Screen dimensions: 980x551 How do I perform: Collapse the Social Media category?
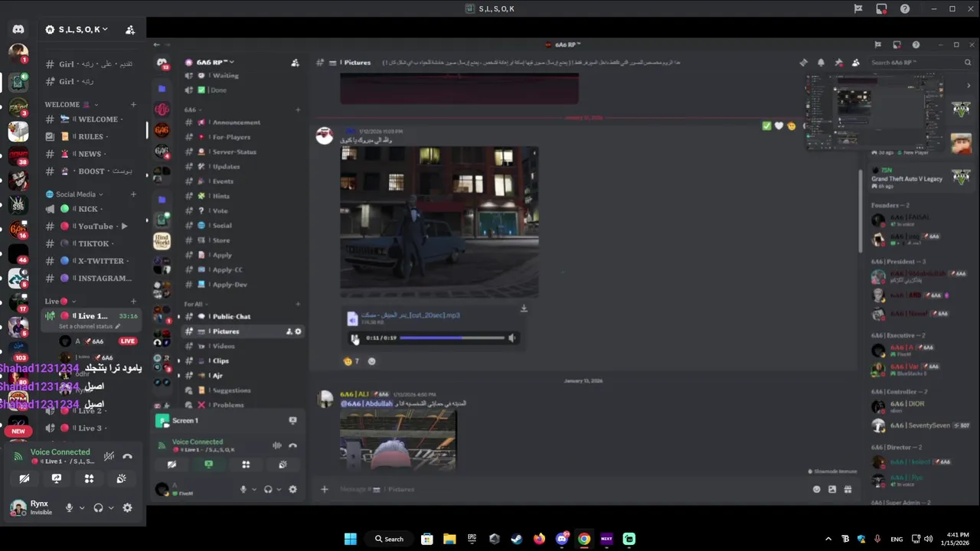74,194
